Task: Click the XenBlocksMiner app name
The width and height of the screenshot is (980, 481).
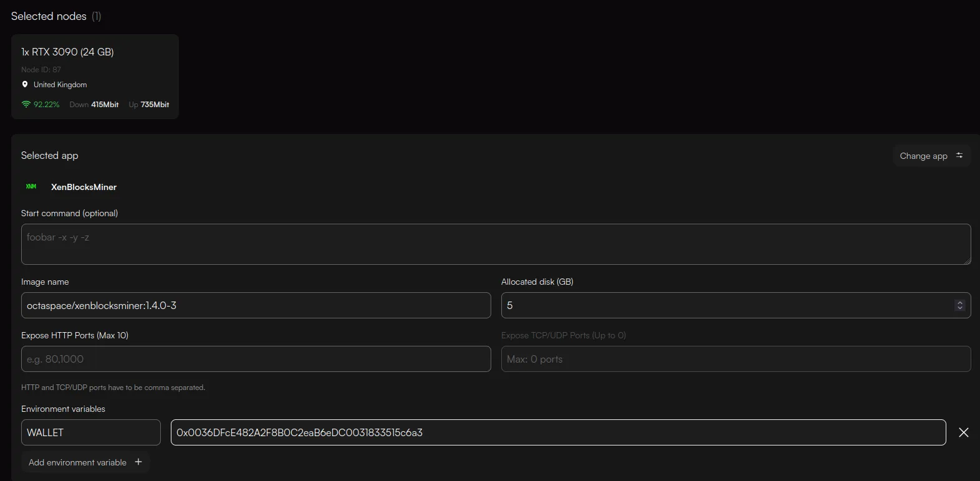Action: (x=84, y=187)
